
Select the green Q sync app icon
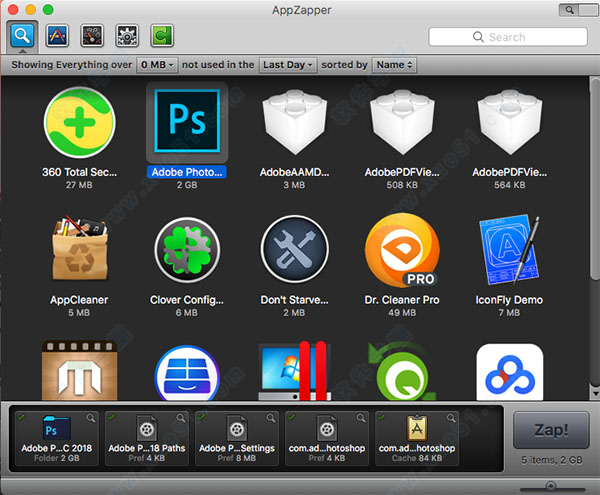[x=402, y=372]
